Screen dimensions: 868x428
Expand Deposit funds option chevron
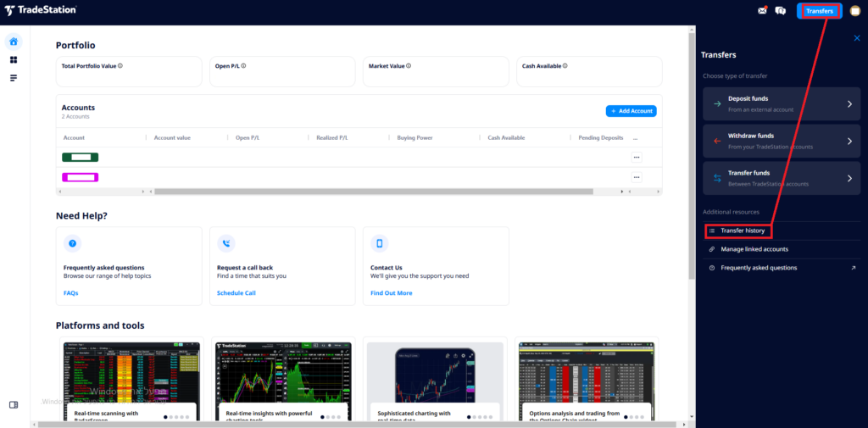pos(849,103)
